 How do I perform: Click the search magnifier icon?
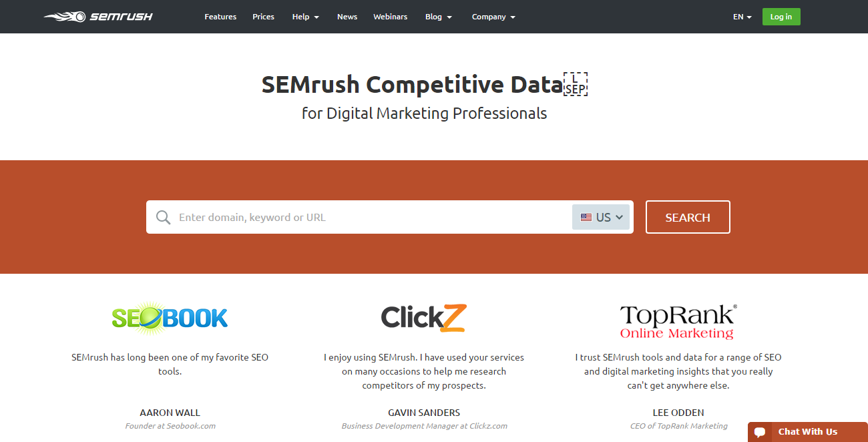(163, 218)
